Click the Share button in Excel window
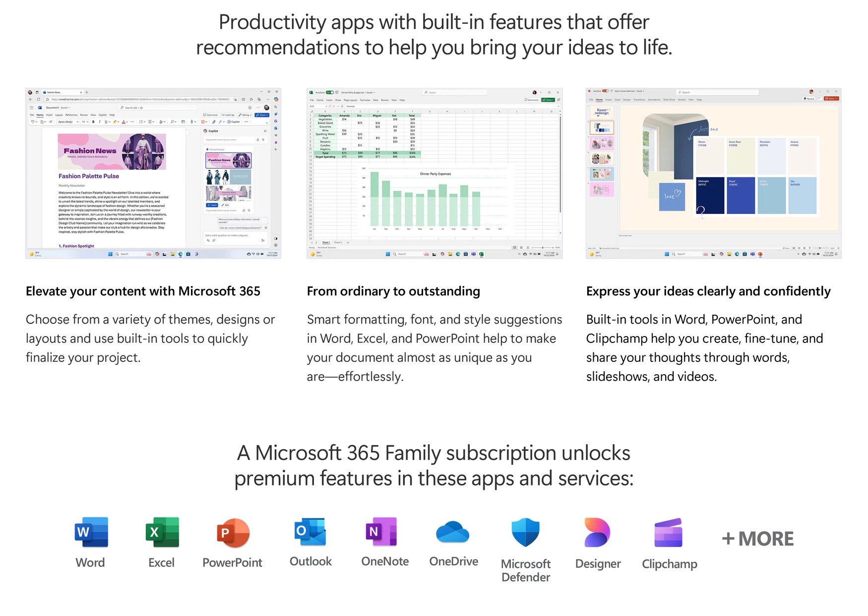Viewport: 868px width, 616px height. point(548,100)
